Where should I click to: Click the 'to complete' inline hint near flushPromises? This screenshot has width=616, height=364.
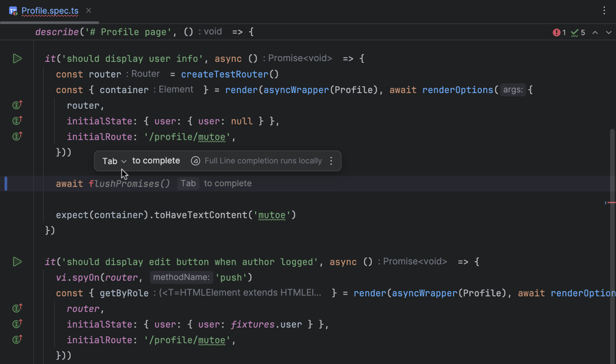point(227,183)
